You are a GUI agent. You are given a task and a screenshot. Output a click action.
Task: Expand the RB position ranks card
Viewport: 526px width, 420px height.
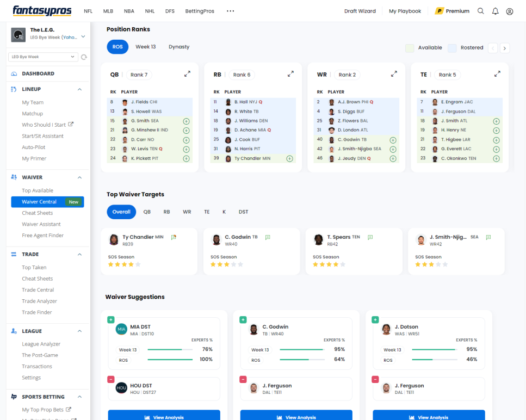[x=290, y=74]
